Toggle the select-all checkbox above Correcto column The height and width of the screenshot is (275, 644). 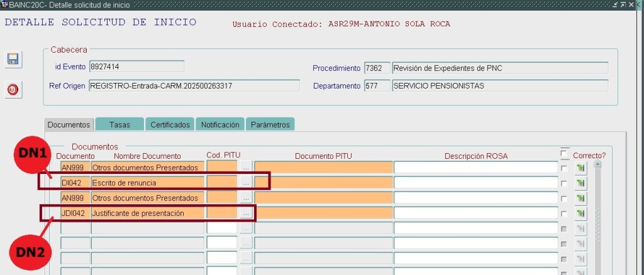click(x=564, y=154)
